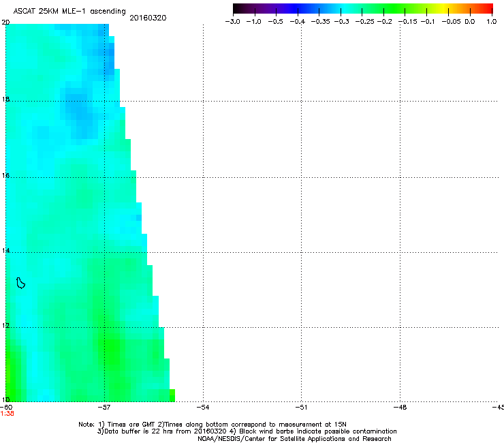Click positive '1.0' label at scale's right end
This screenshot has height=443, width=504.
click(x=492, y=22)
